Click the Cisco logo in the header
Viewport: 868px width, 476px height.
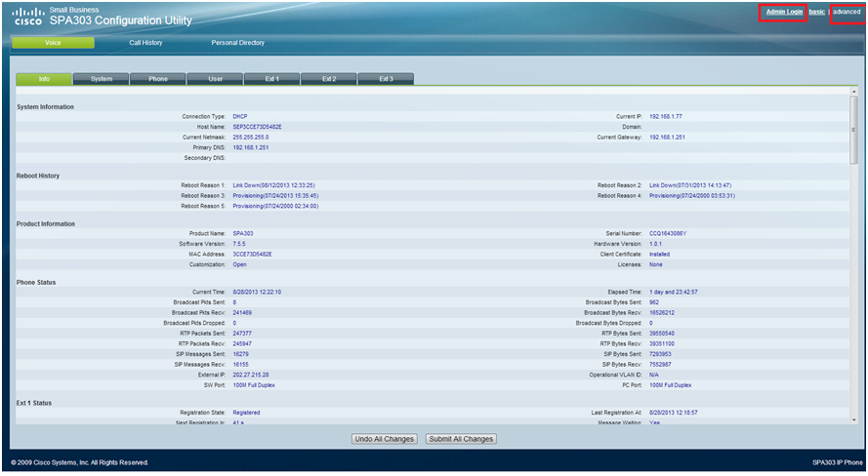tap(27, 17)
